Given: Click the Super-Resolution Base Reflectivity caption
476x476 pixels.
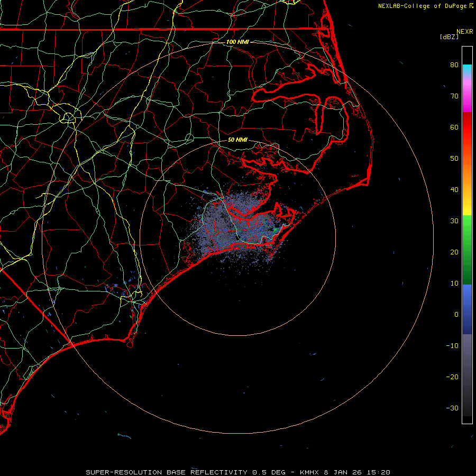Looking at the screenshot, I should pos(167,472).
